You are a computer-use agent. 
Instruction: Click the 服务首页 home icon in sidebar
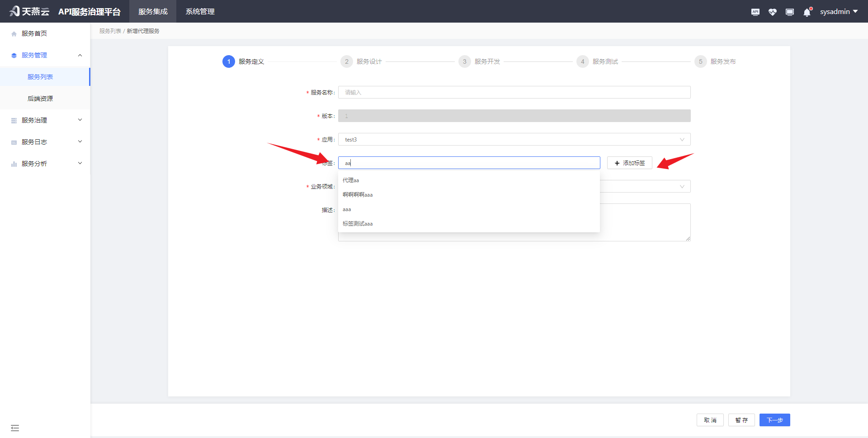(13, 33)
